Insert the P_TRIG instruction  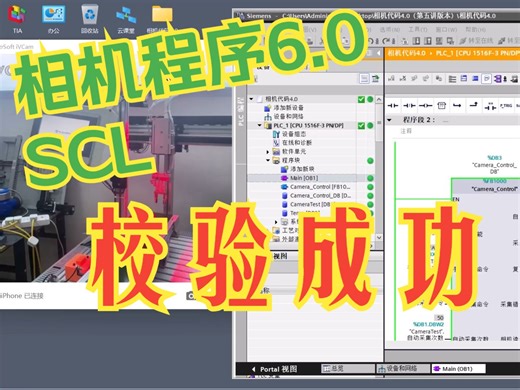pos(506,106)
